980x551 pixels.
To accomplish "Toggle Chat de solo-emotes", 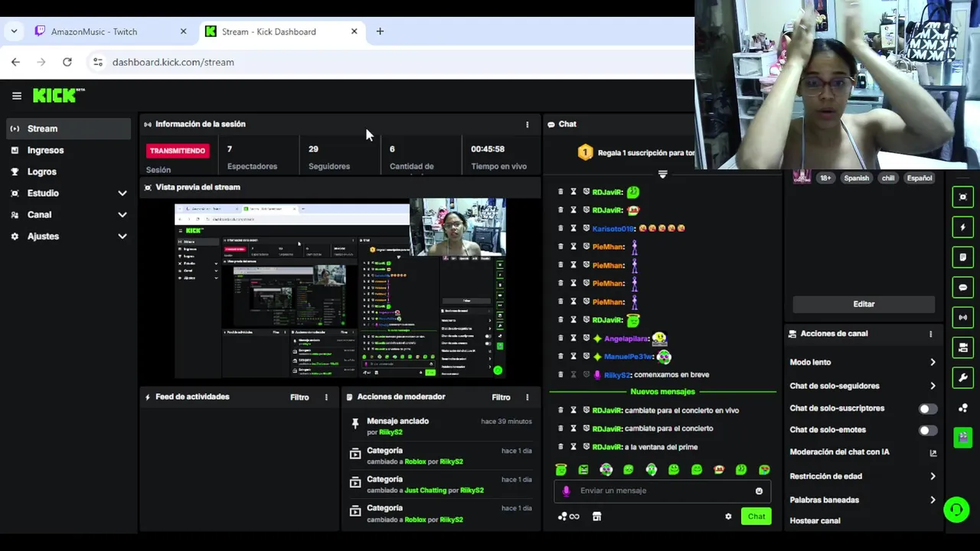I will pos(928,431).
